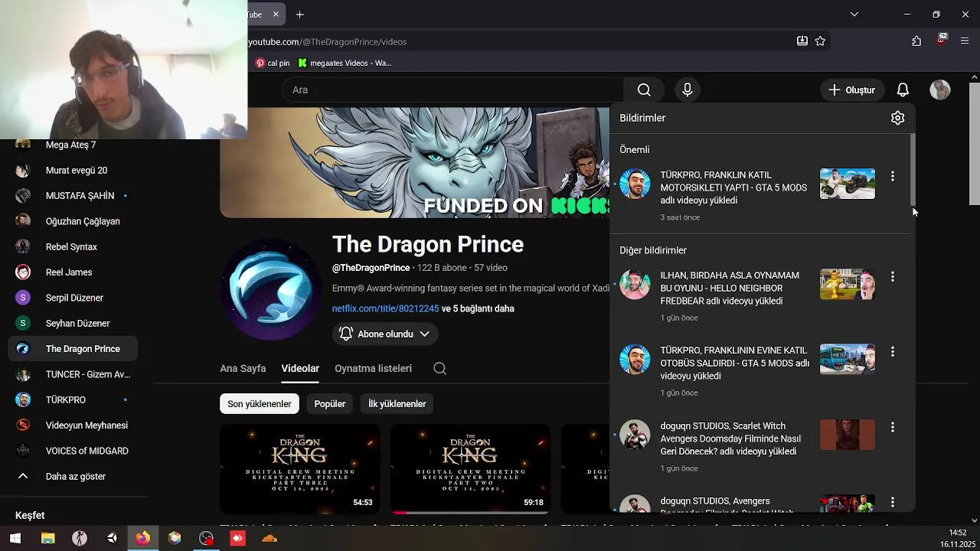The image size is (980, 551).
Task: Open OBS Studio from taskbar
Action: tap(207, 538)
